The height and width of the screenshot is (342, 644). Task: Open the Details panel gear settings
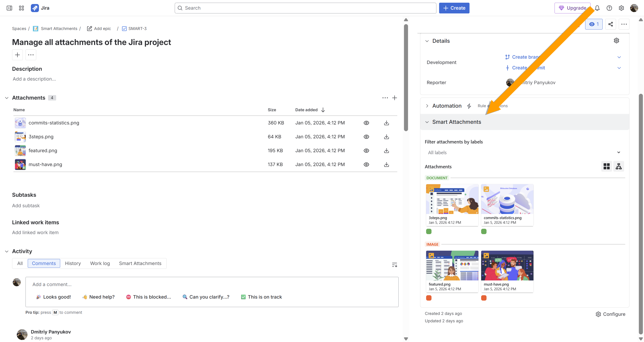click(616, 41)
